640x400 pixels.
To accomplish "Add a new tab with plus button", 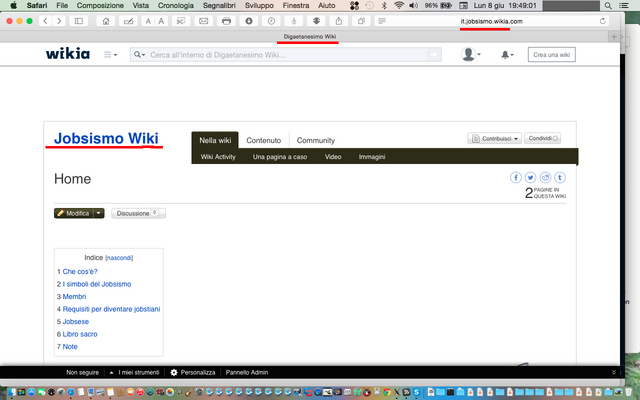I will point(614,37).
